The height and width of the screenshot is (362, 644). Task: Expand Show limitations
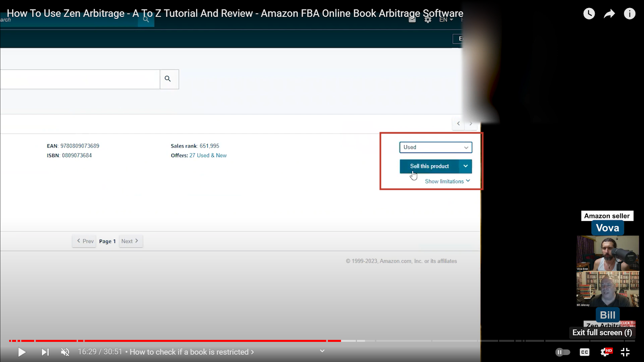(x=447, y=182)
